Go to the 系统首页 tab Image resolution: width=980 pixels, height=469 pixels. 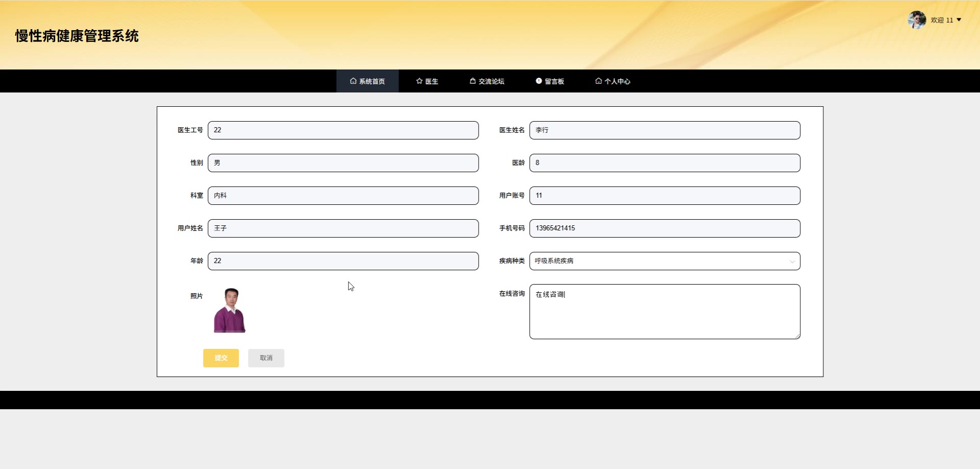point(367,81)
